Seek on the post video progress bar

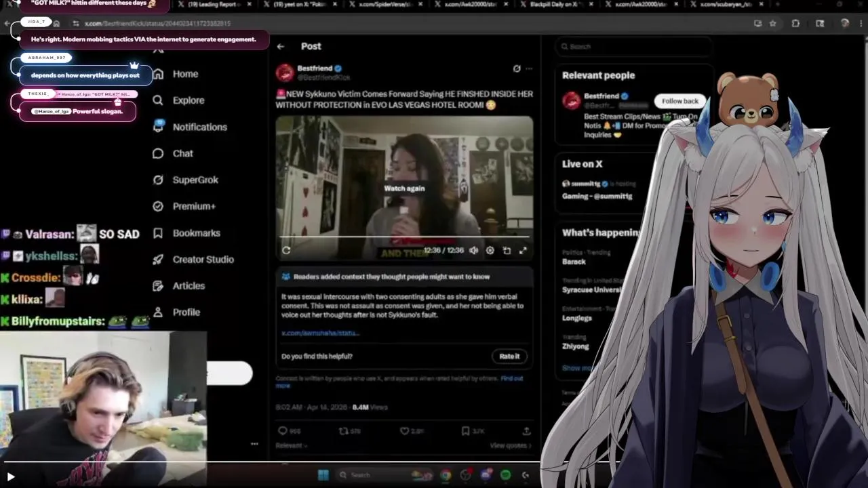[x=404, y=237]
